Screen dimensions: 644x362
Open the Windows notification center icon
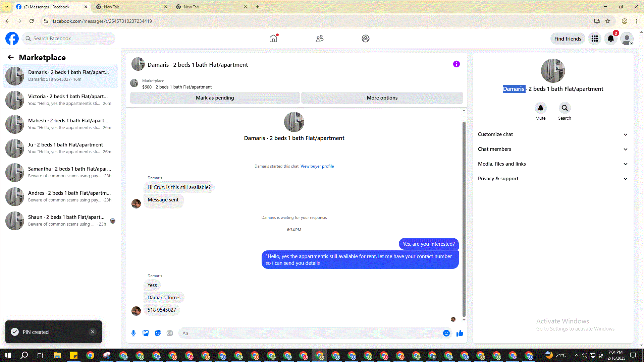633,355
